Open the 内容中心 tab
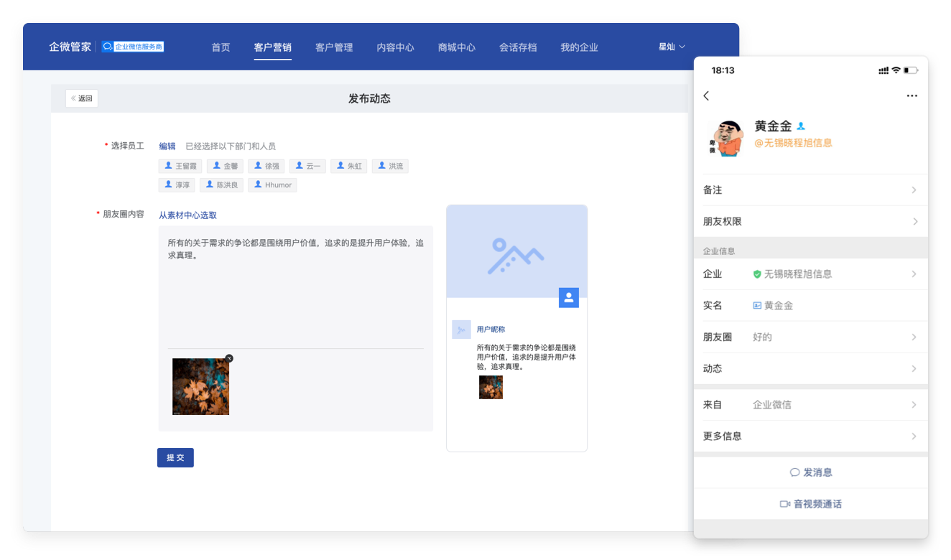The image size is (951, 560). pos(395,47)
